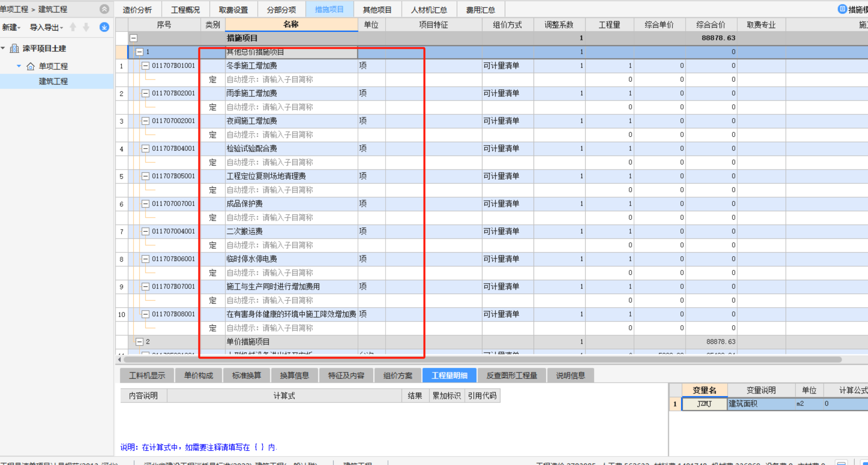Click the 组价方式 column header
Image resolution: width=868 pixels, height=465 pixels.
(507, 25)
